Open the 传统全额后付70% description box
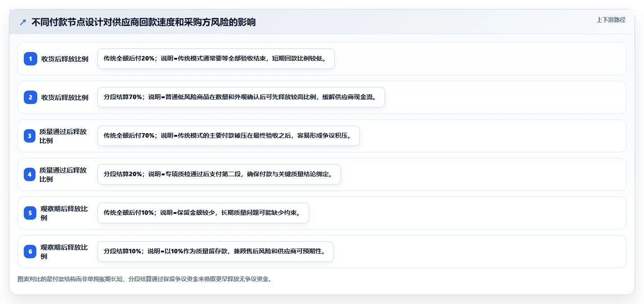 point(228,136)
